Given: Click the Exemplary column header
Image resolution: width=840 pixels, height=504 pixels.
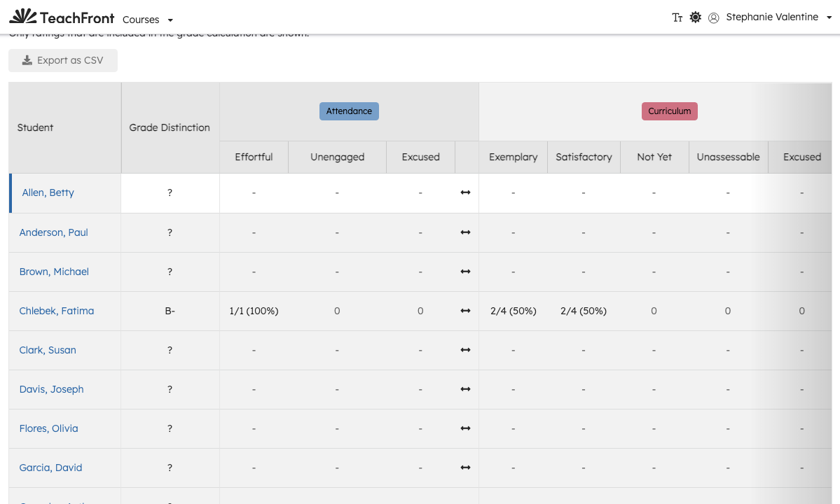Looking at the screenshot, I should (514, 157).
